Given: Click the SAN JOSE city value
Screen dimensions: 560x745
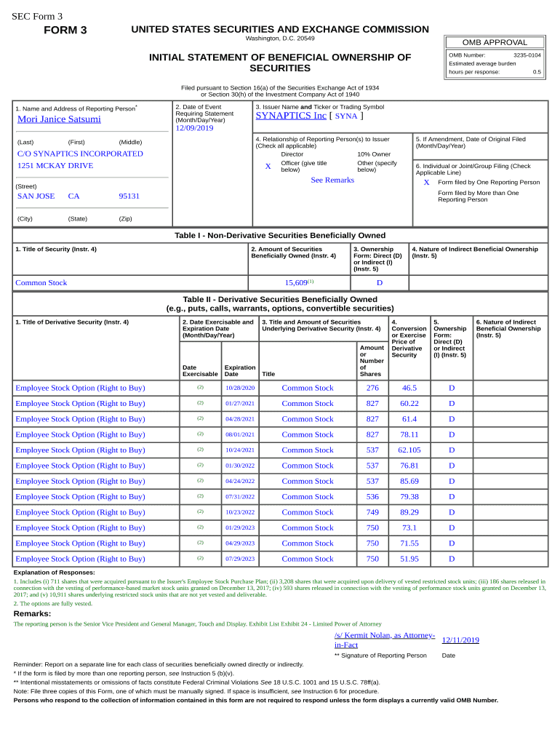Looking at the screenshot, I should click(x=36, y=196).
